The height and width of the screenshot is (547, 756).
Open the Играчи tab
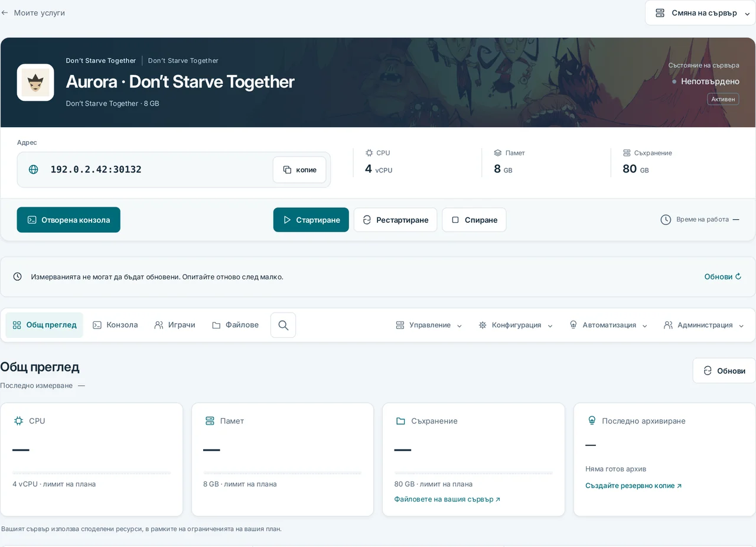[175, 325]
